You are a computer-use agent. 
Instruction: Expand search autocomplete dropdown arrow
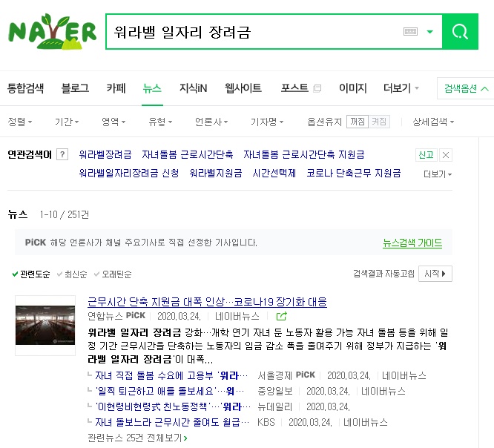(429, 31)
